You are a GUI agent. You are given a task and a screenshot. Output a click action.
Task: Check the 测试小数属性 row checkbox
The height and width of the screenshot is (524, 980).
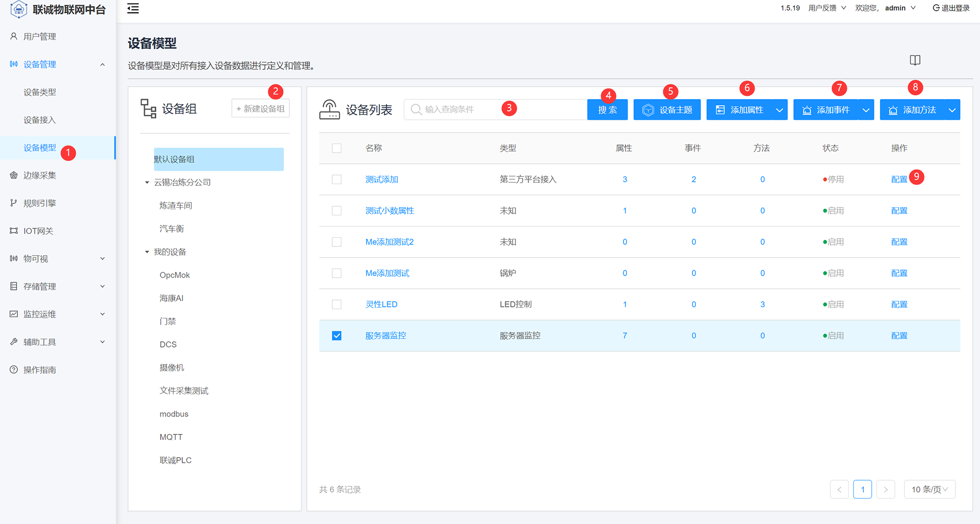(336, 211)
